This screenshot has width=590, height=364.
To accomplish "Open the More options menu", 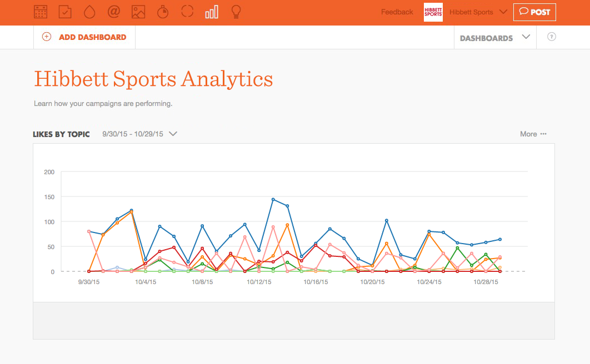I will tap(533, 134).
